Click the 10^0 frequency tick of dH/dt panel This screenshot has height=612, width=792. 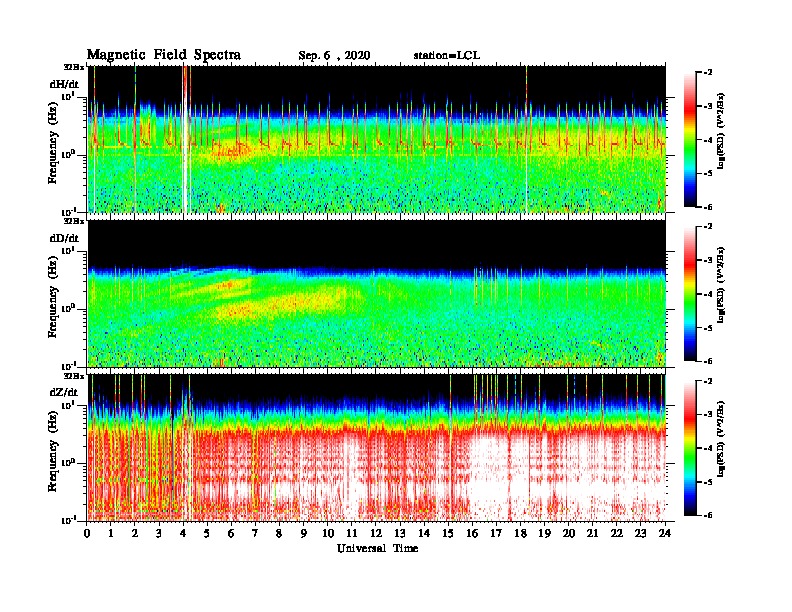pyautogui.click(x=68, y=154)
